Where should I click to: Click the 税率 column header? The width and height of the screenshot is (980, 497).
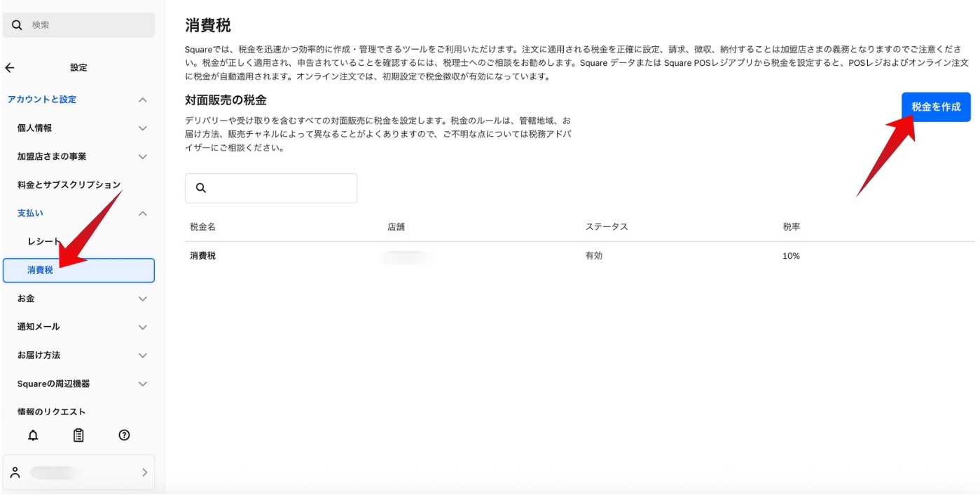pyautogui.click(x=792, y=227)
